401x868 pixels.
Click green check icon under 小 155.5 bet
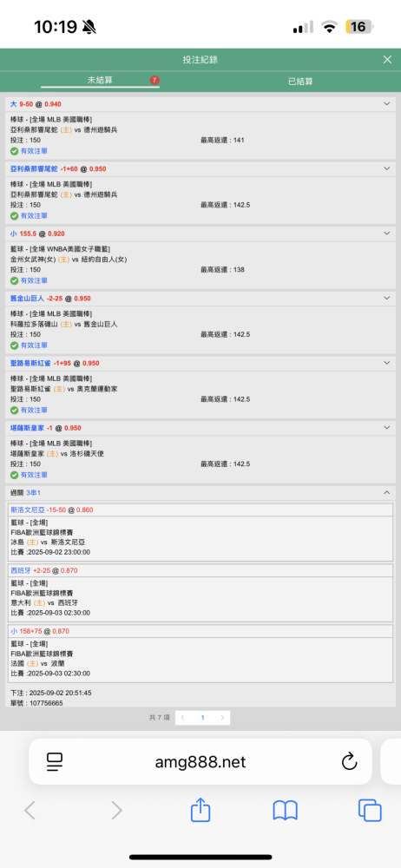(15, 280)
